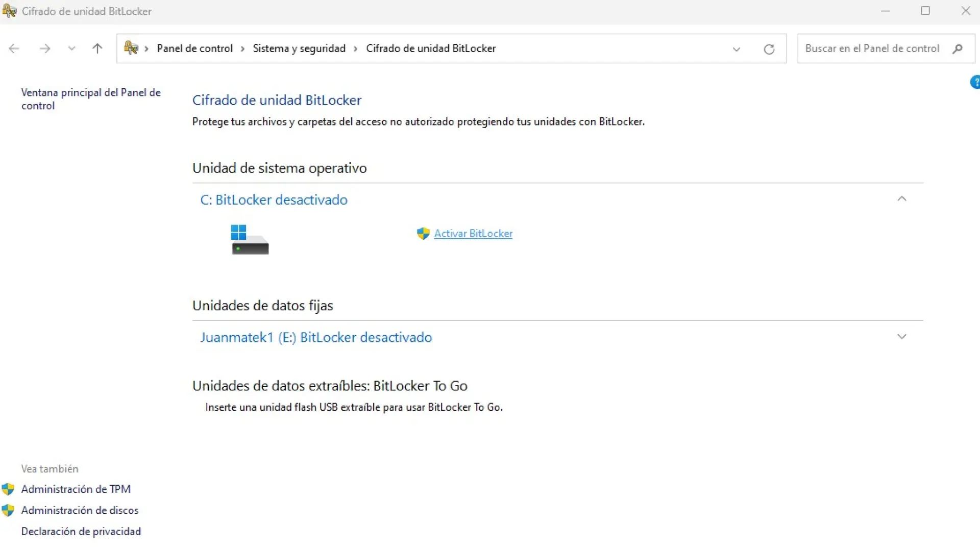The width and height of the screenshot is (980, 551).
Task: Open recent locations dropdown arrow
Action: pyautogui.click(x=71, y=48)
